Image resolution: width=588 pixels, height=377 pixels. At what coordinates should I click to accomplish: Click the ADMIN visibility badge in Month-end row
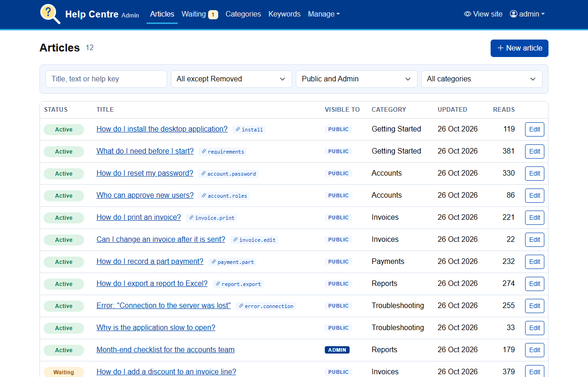[x=337, y=350]
